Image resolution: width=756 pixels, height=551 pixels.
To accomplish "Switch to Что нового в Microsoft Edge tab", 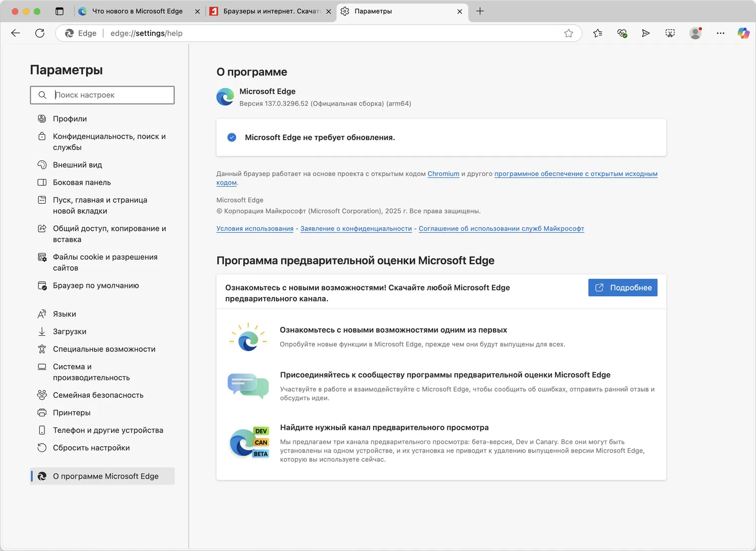I will click(x=137, y=11).
